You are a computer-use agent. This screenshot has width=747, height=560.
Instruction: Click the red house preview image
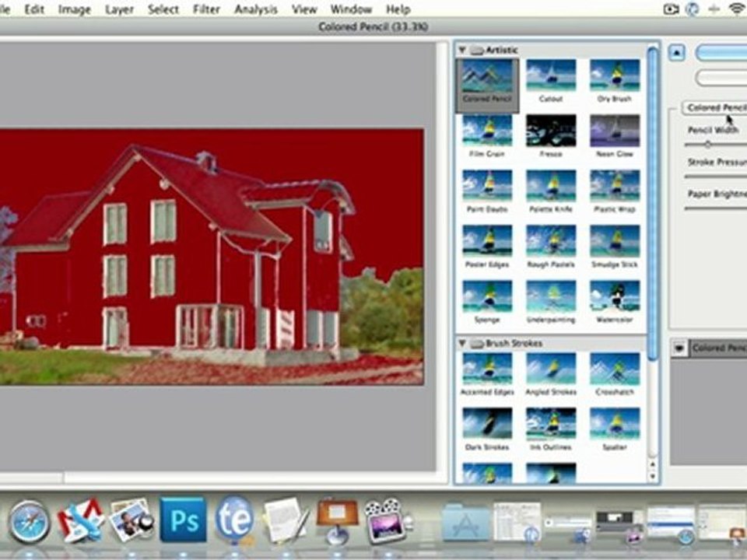212,257
